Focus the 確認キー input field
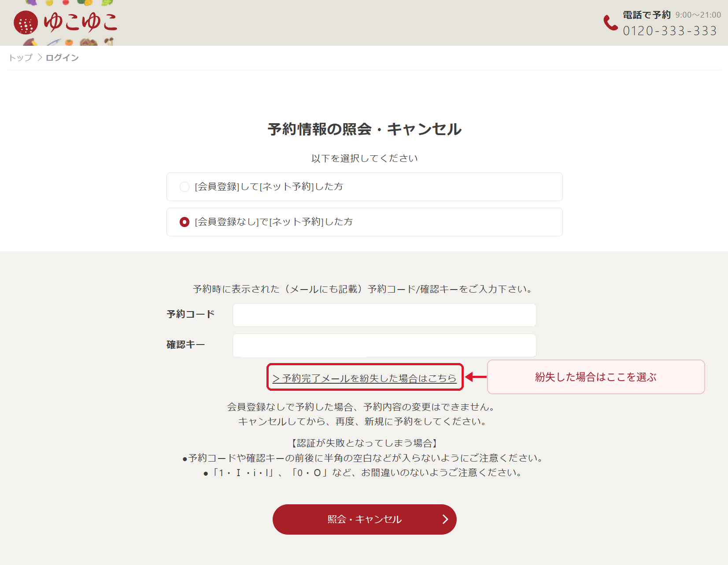 384,345
